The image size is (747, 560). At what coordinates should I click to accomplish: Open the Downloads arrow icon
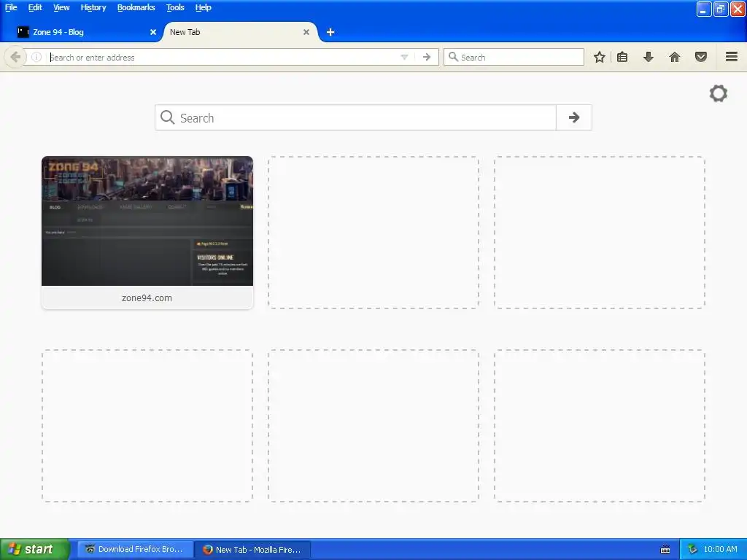click(648, 57)
